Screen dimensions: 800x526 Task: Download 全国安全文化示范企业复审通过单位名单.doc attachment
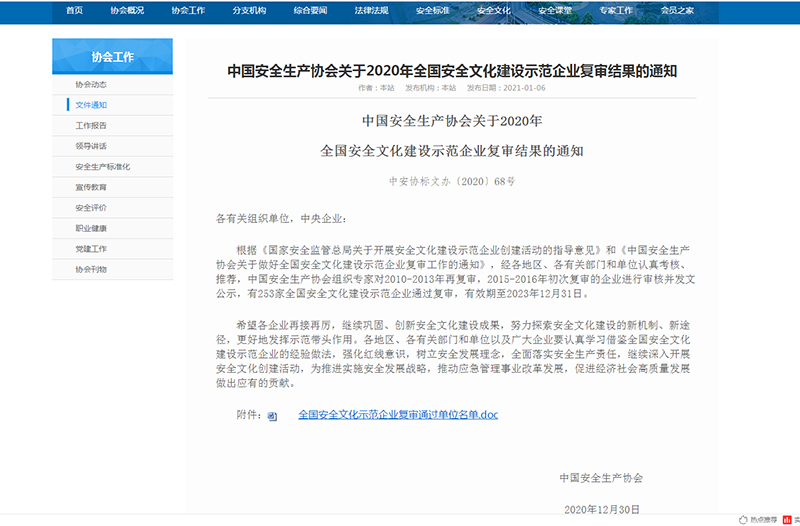tap(397, 413)
